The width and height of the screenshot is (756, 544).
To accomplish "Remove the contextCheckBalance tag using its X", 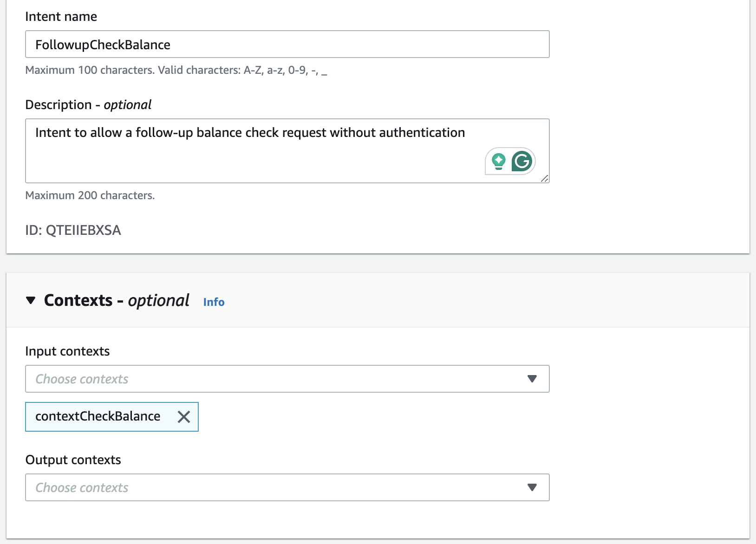I will pyautogui.click(x=184, y=417).
